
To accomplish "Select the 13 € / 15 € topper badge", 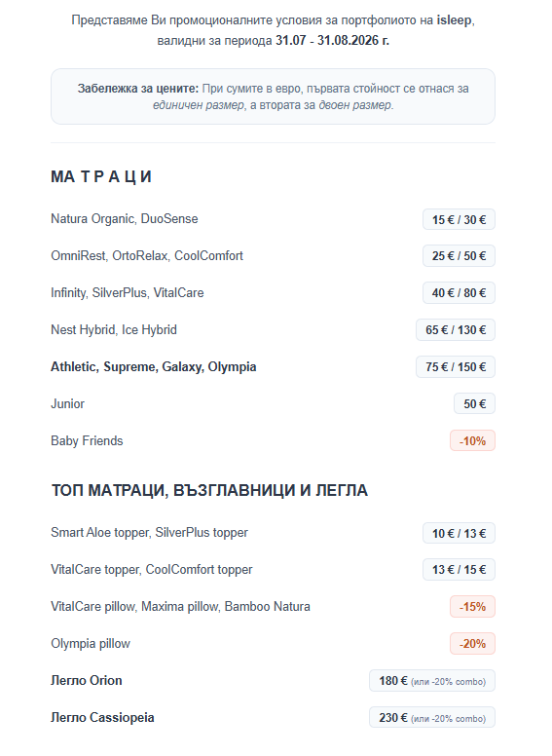I will (x=459, y=569).
